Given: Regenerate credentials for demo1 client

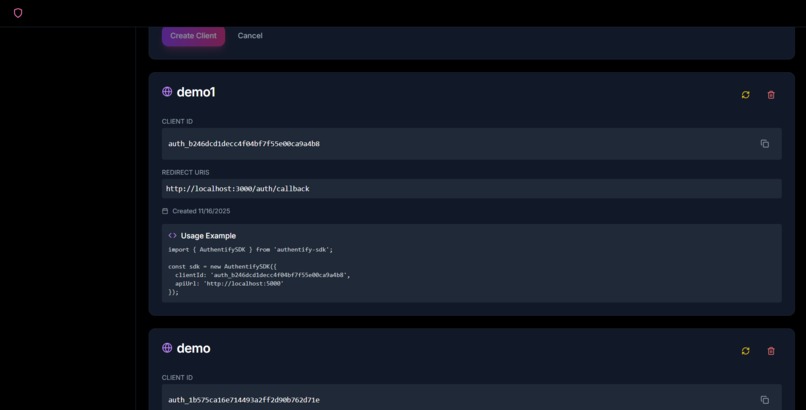Looking at the screenshot, I should pos(745,95).
